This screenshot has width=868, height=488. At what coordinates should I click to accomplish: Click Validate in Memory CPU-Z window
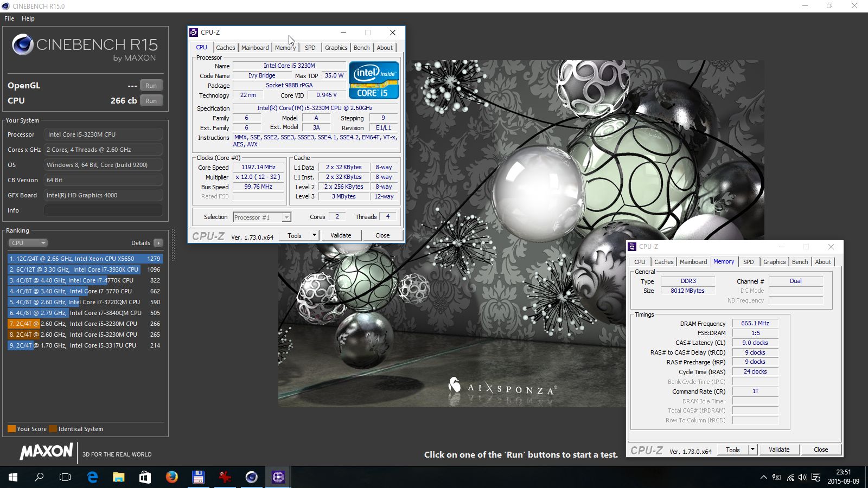coord(779,450)
